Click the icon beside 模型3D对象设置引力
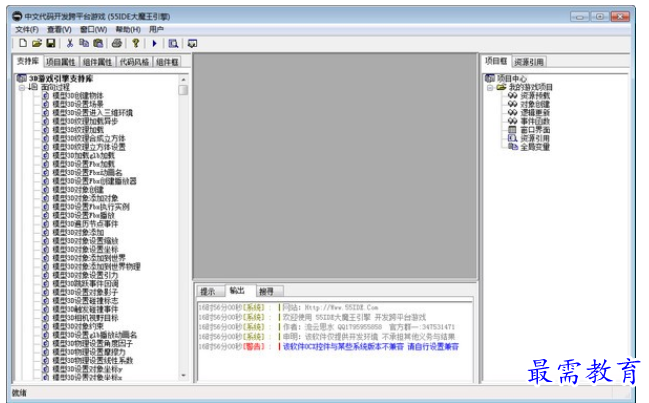This screenshot has height=403, width=649. pos(46,275)
